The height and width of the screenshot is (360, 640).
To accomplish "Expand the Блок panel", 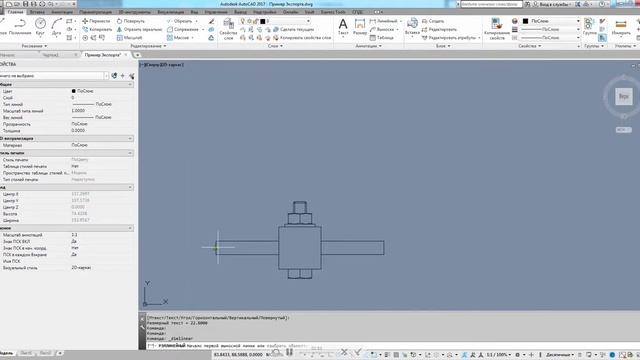I will (x=443, y=46).
